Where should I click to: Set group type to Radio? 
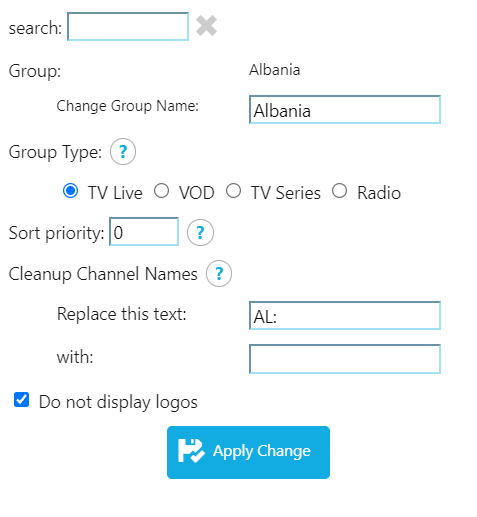(x=339, y=191)
